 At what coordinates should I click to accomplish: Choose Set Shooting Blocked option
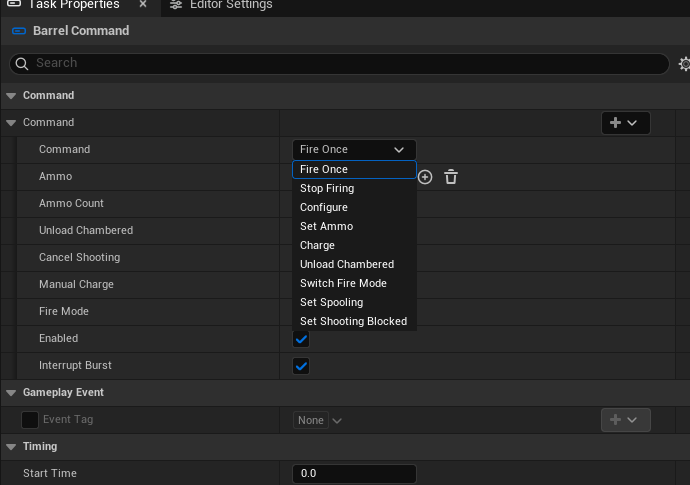click(354, 321)
